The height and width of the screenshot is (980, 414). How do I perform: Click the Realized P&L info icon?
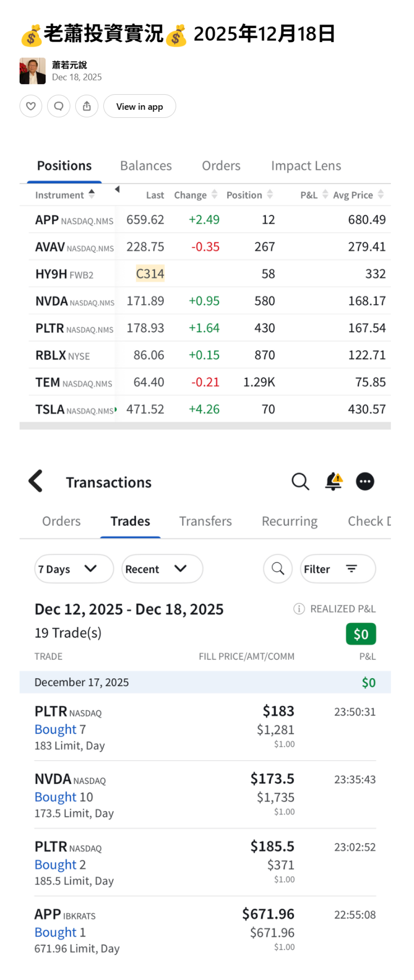pyautogui.click(x=299, y=609)
